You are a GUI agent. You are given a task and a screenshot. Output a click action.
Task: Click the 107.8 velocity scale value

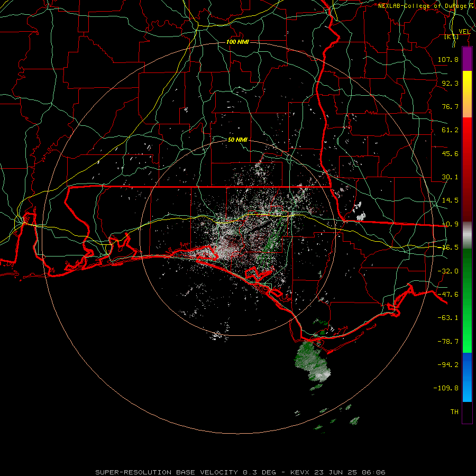tap(448, 59)
